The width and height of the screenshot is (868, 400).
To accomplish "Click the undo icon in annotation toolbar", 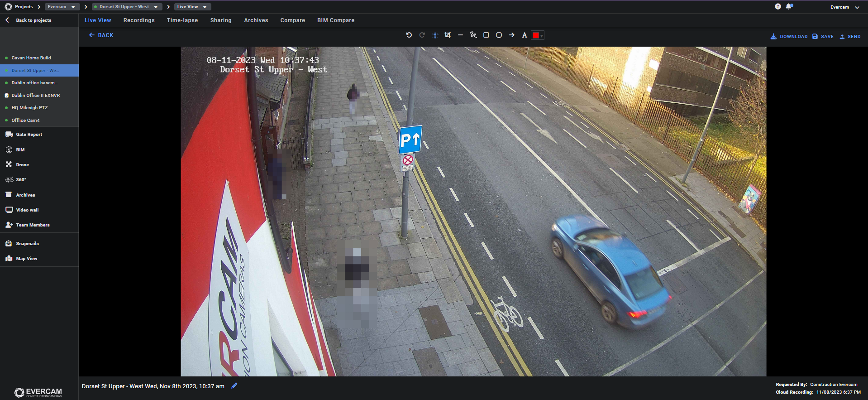I will pos(409,35).
